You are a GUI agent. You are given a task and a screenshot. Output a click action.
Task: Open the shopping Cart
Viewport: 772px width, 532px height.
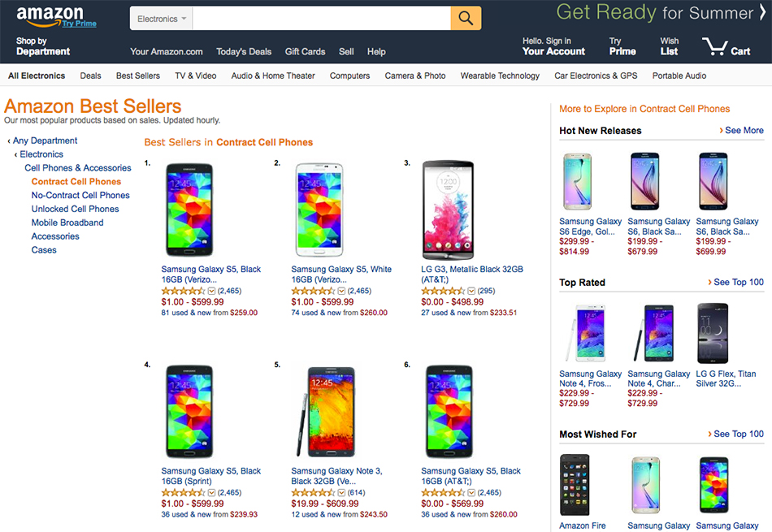point(726,46)
